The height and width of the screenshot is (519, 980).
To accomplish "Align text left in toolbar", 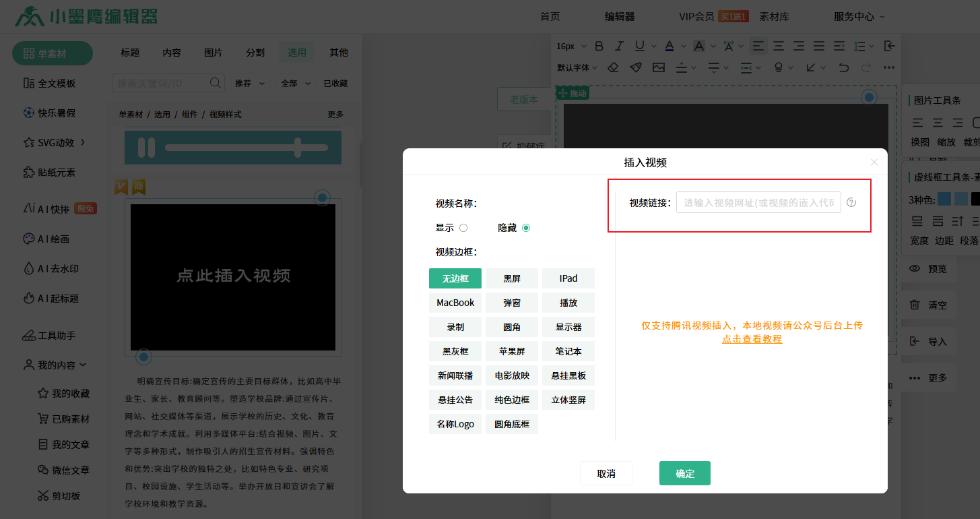I will (758, 46).
